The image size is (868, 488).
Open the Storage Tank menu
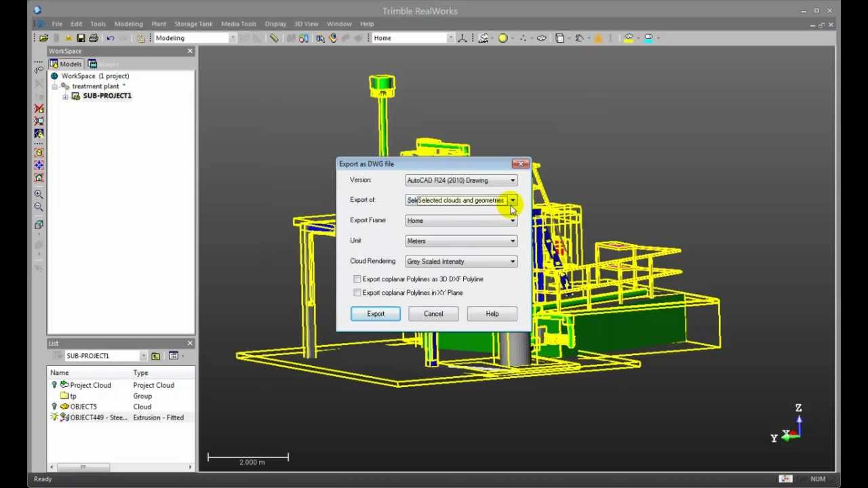[x=193, y=24]
